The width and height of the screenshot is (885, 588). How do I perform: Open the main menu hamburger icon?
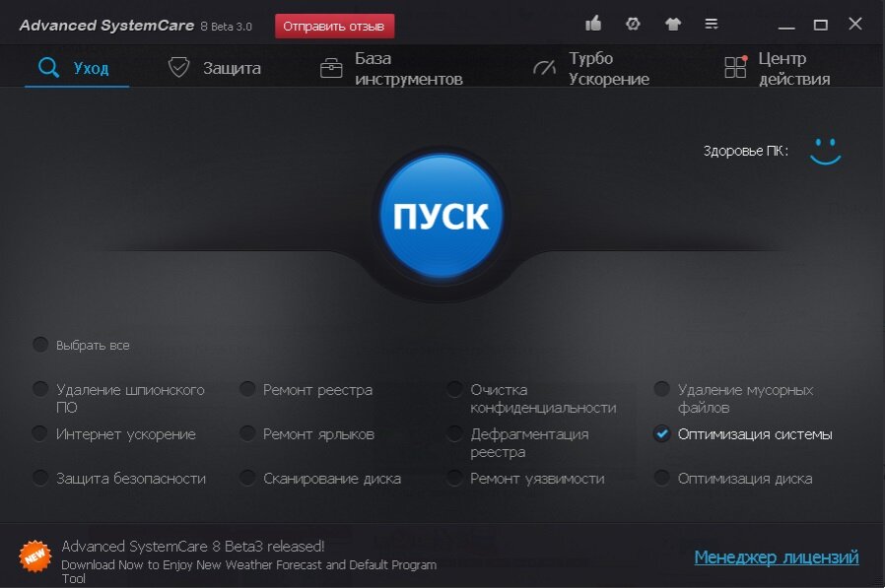pyautogui.click(x=712, y=24)
